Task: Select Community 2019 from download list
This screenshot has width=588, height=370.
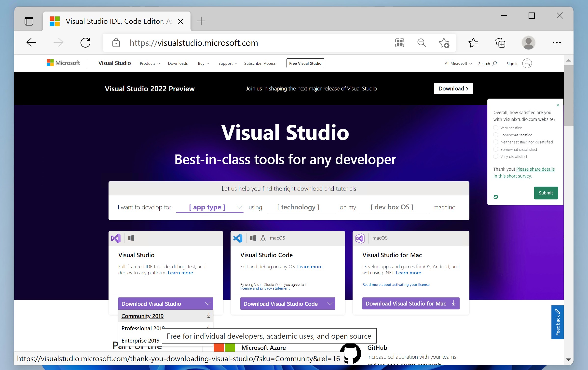Action: pos(142,316)
